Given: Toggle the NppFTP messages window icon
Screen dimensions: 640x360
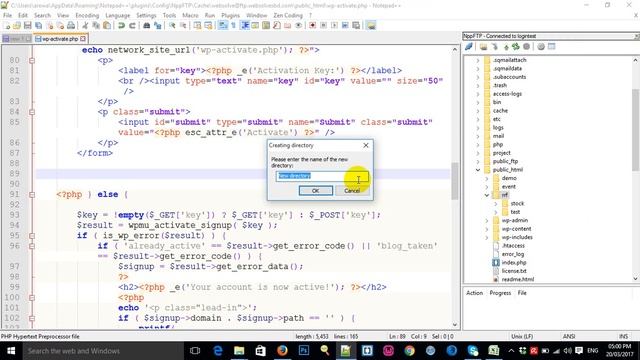Looking at the screenshot, I should point(551,47).
